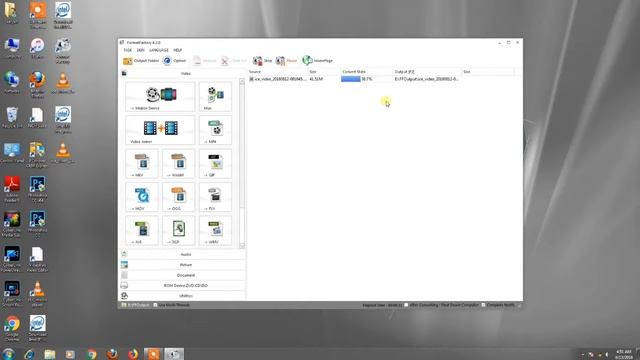Click the format list scroll up arrow

point(242,82)
